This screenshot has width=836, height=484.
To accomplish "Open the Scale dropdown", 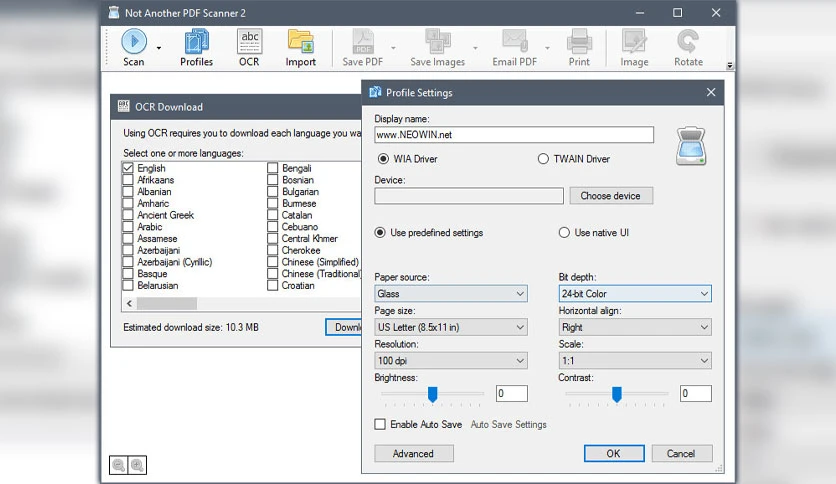I will click(x=635, y=361).
